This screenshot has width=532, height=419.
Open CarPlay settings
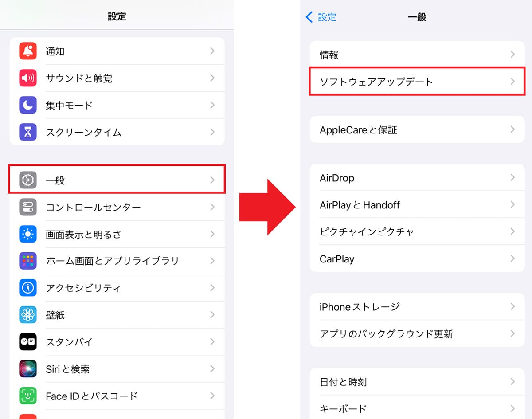417,258
